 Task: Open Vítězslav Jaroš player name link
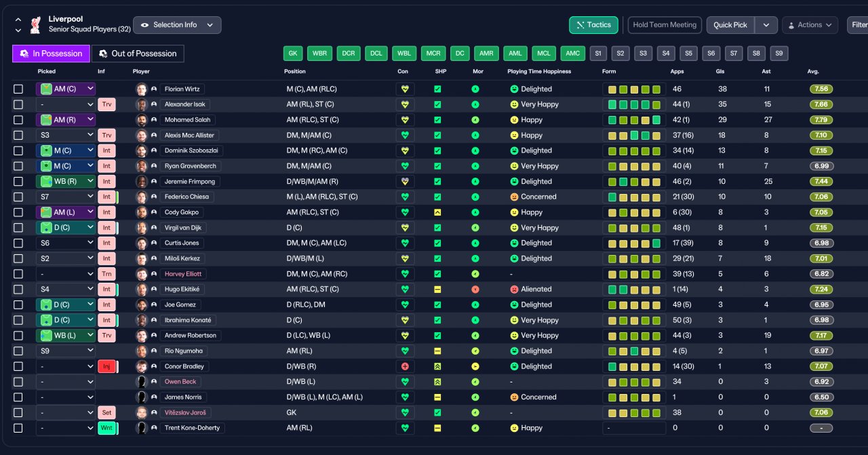pos(186,412)
